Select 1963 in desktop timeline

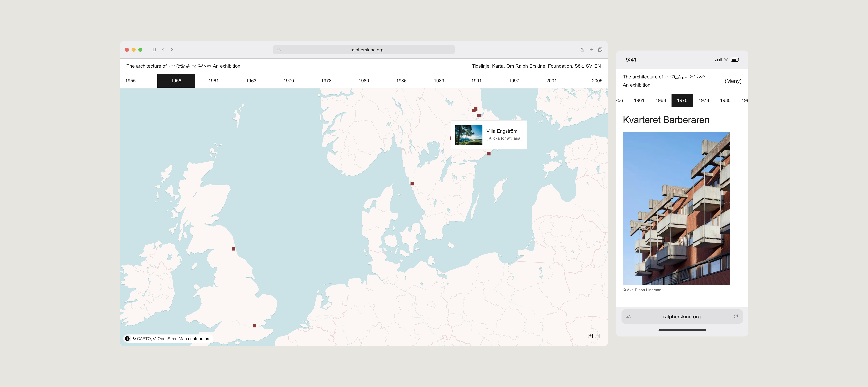(251, 81)
